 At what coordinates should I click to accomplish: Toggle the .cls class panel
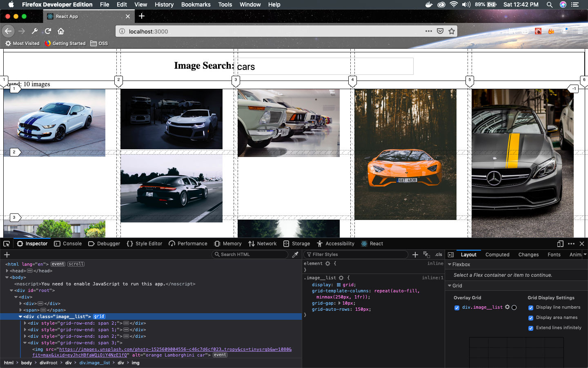coord(439,254)
